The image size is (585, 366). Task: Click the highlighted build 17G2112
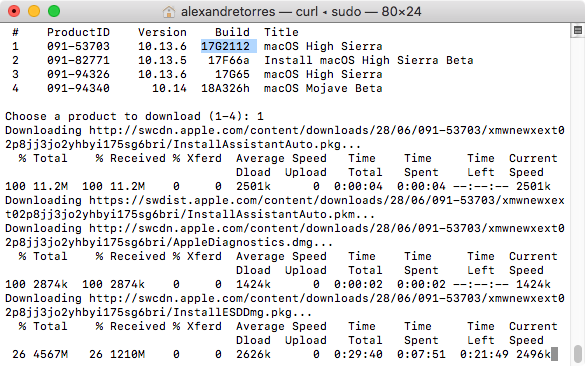[225, 46]
